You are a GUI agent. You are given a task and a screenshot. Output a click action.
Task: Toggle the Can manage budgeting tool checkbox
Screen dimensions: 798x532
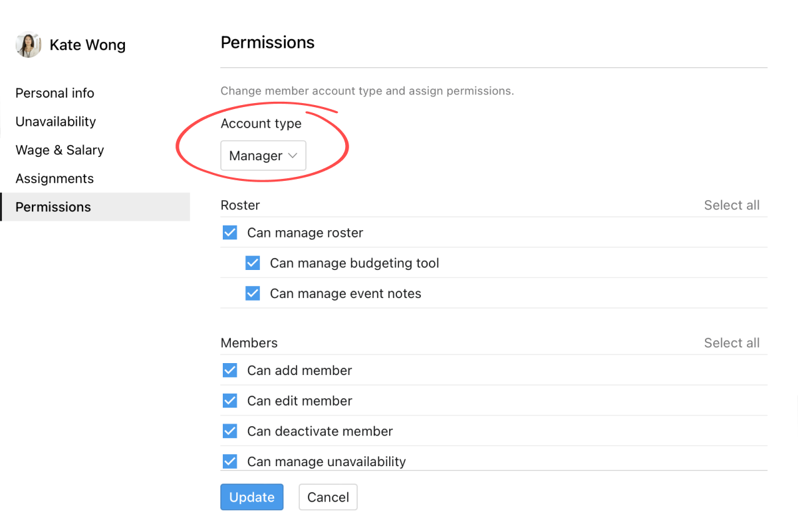253,263
